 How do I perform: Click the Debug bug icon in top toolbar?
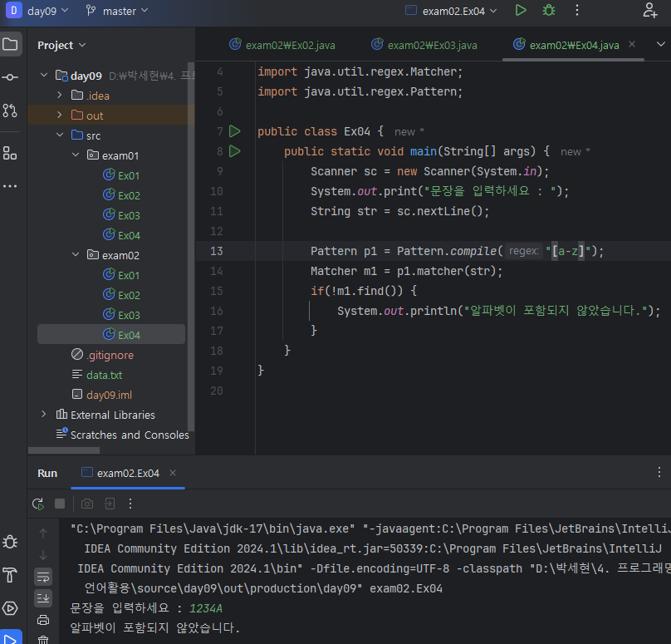(548, 11)
